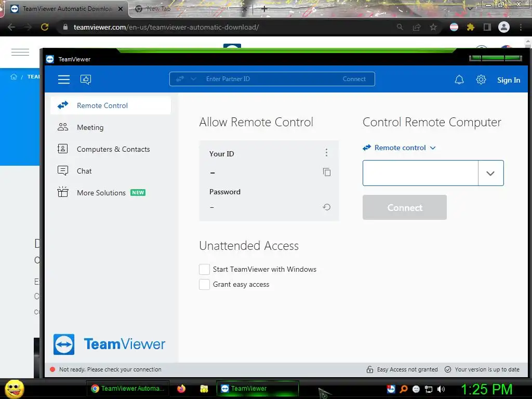This screenshot has height=399, width=532.
Task: Click Your version is up to date status
Action: (x=482, y=369)
